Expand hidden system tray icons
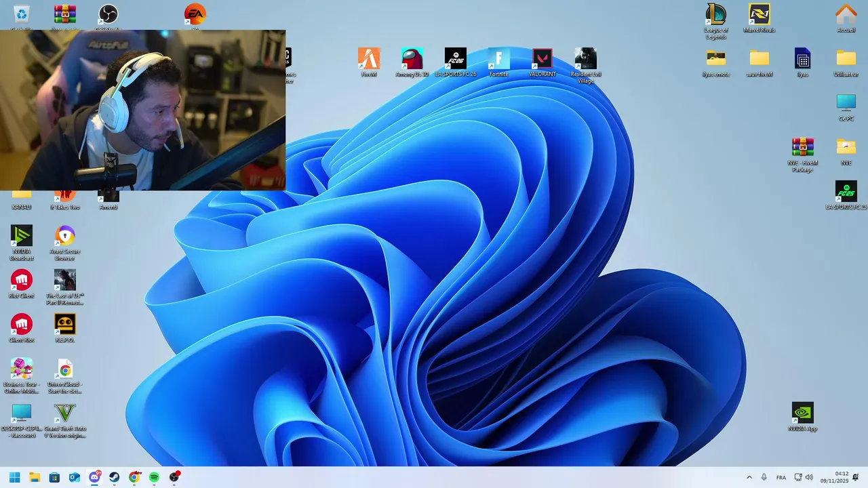This screenshot has height=488, width=868. tap(749, 477)
